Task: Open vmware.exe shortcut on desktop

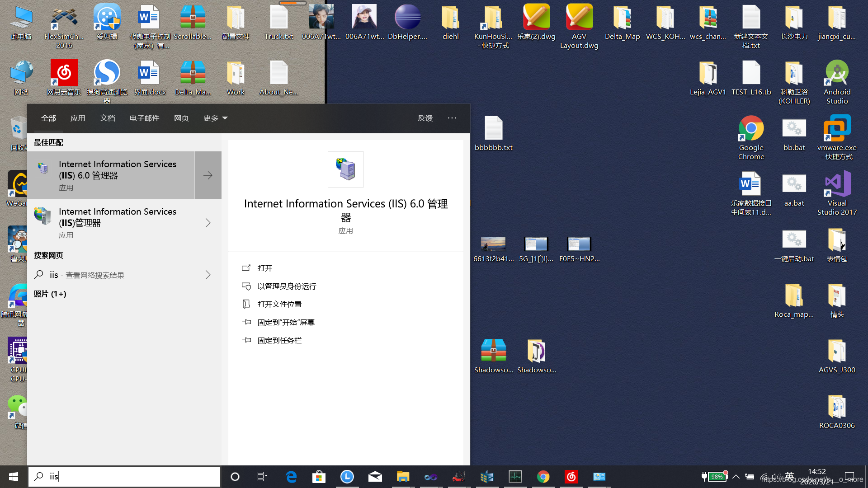Action: [837, 138]
